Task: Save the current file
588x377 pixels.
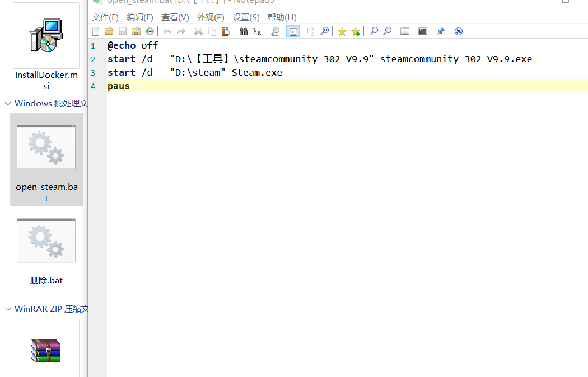Action: pyautogui.click(x=123, y=31)
